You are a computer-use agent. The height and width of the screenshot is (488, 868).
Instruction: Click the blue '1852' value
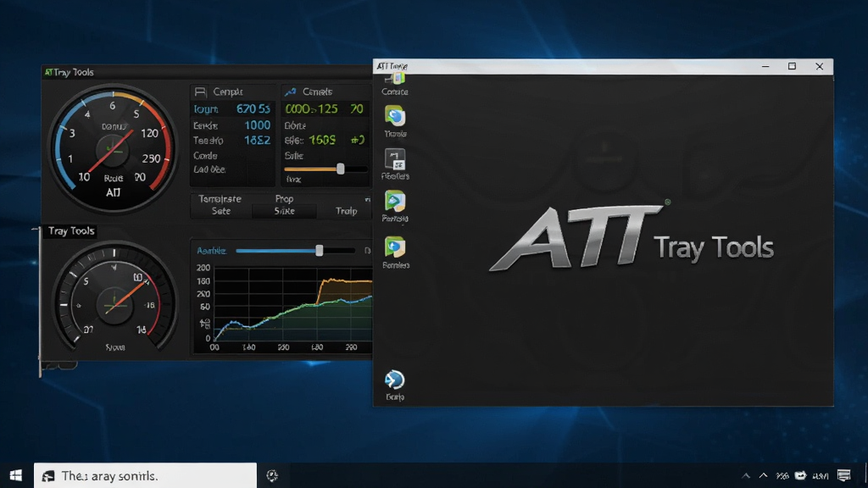258,140
